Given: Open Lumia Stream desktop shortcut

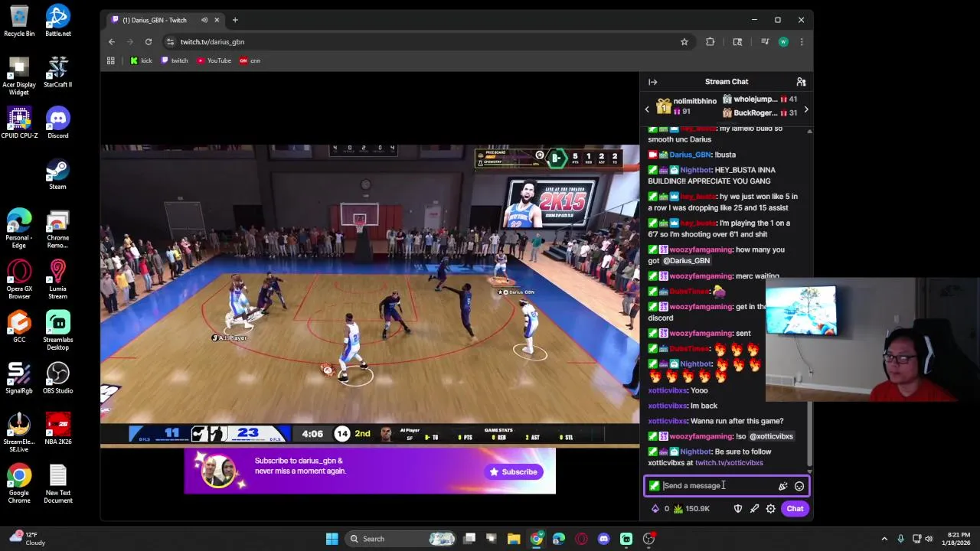Looking at the screenshot, I should coord(57,279).
